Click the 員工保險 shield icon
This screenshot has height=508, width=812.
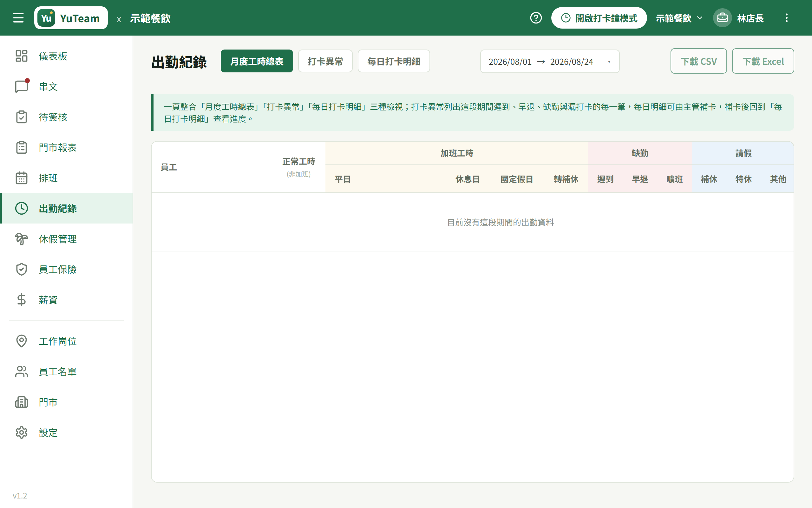22,269
